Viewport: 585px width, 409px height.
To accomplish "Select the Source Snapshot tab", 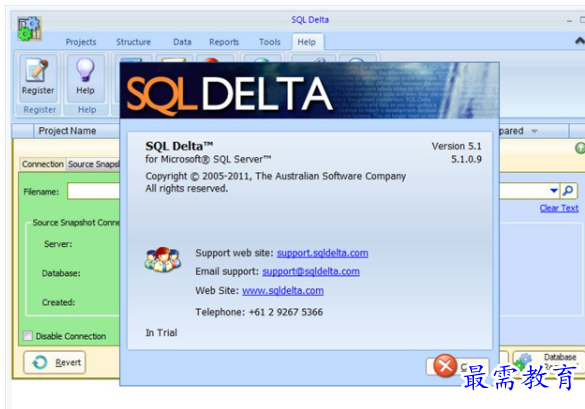I will click(x=93, y=164).
